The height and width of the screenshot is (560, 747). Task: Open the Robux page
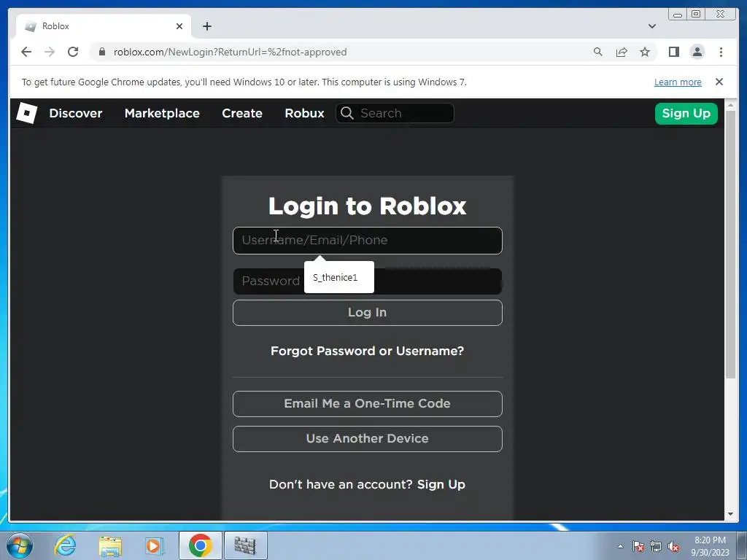pyautogui.click(x=304, y=113)
